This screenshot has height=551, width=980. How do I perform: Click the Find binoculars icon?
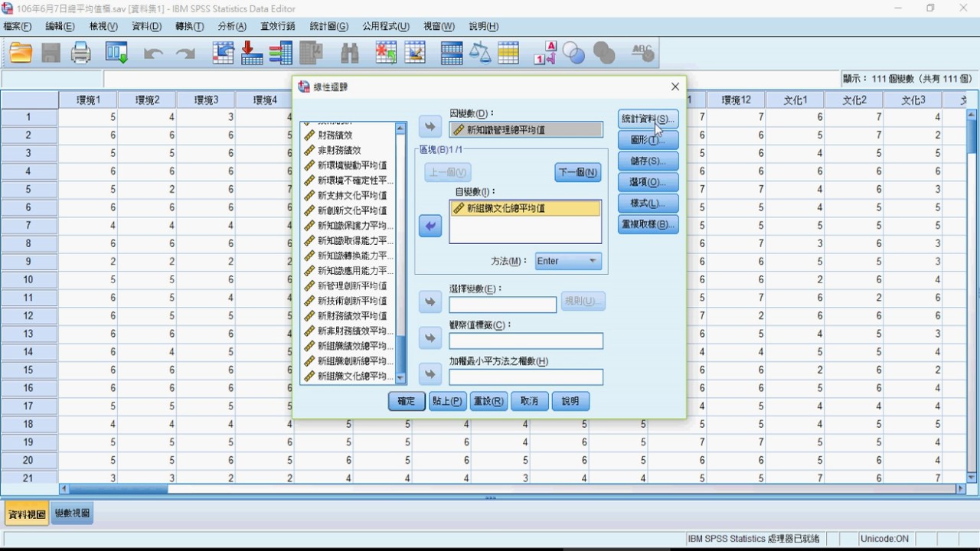(x=350, y=53)
